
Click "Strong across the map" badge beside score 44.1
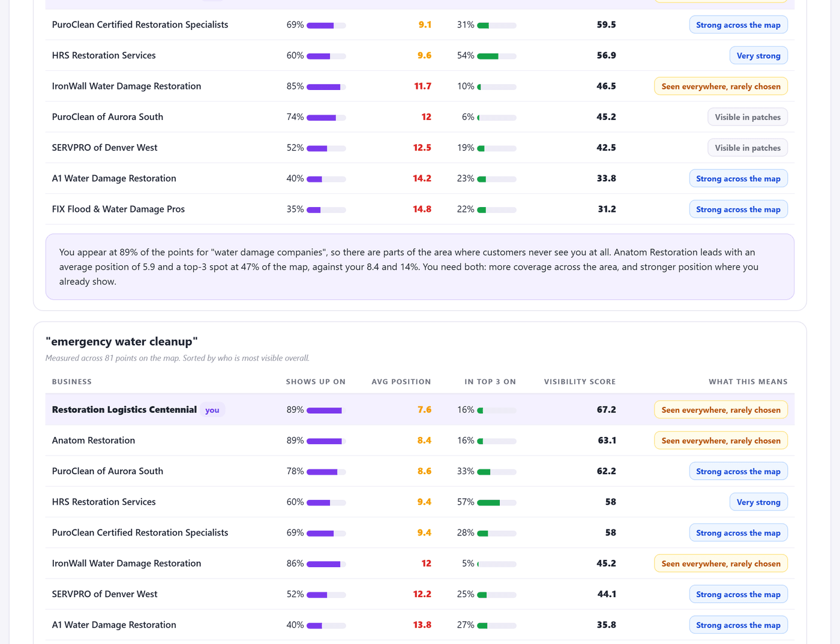tap(738, 594)
